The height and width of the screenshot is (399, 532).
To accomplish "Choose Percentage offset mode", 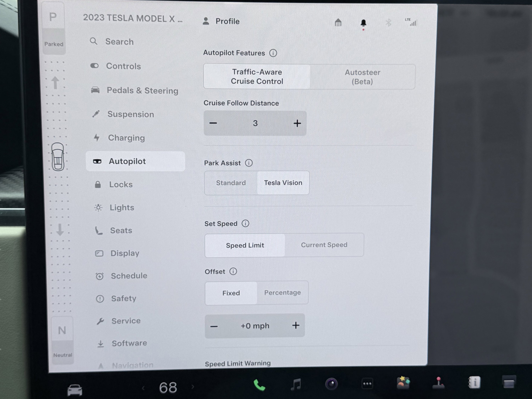I will click(282, 292).
